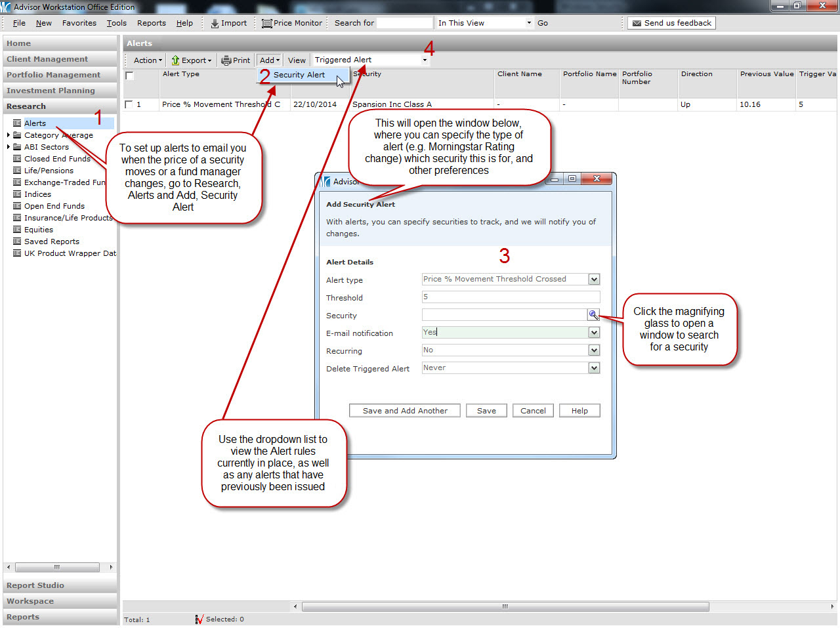Click the Send us feedback envelope
840x628 pixels.
[x=637, y=23]
